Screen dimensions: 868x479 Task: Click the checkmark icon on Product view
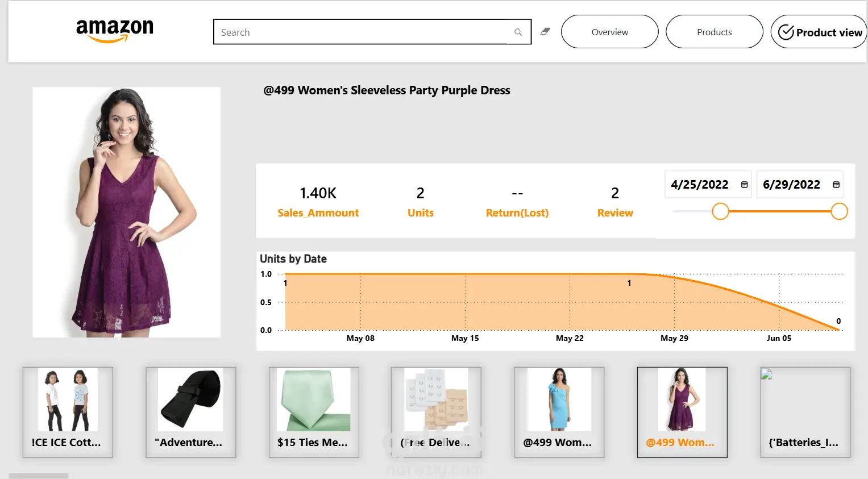point(786,32)
